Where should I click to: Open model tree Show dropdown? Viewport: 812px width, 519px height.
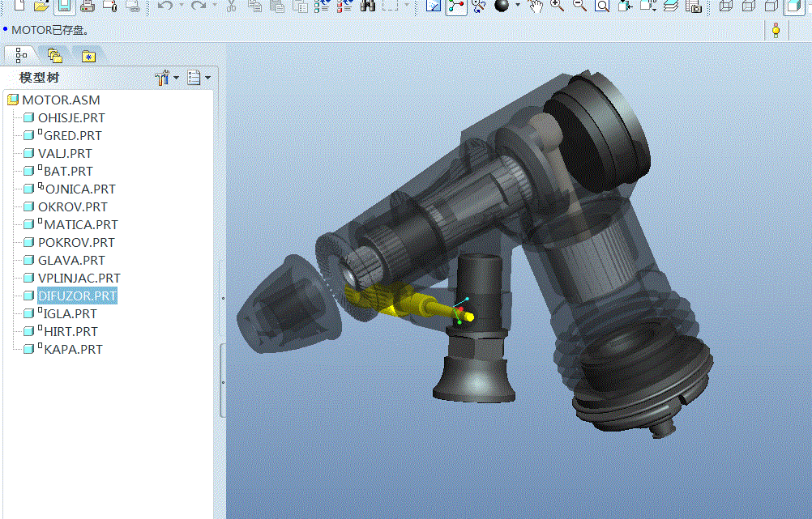(x=198, y=78)
